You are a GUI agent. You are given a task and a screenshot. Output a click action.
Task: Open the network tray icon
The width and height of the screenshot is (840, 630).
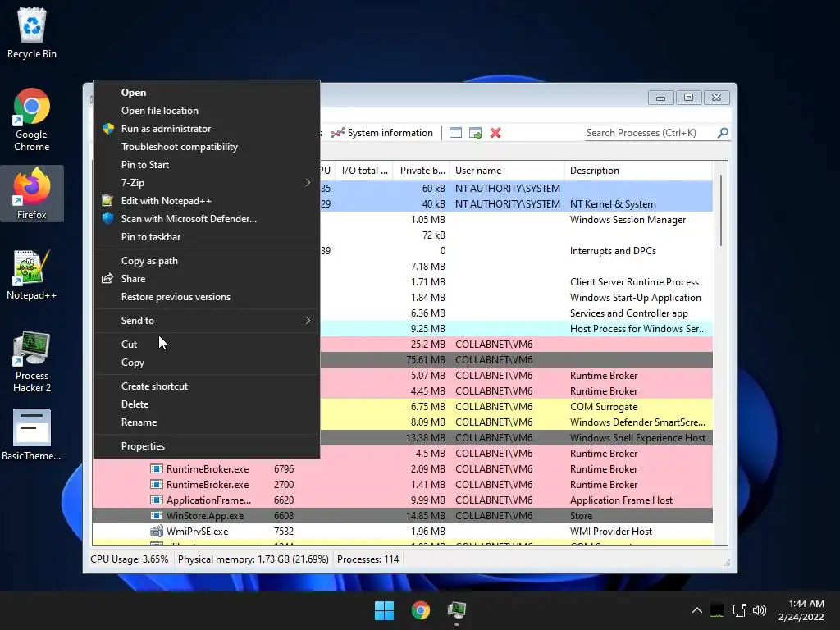click(740, 610)
